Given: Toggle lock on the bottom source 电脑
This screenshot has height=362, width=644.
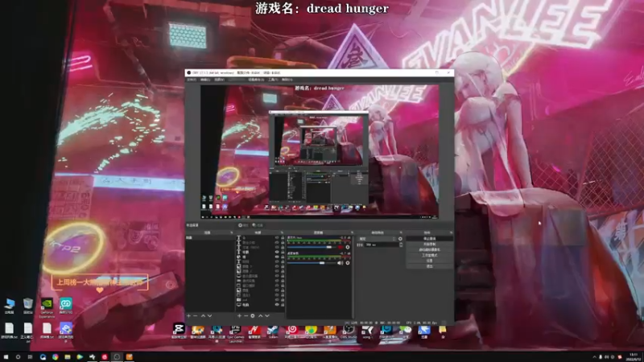Looking at the screenshot, I should click(283, 305).
